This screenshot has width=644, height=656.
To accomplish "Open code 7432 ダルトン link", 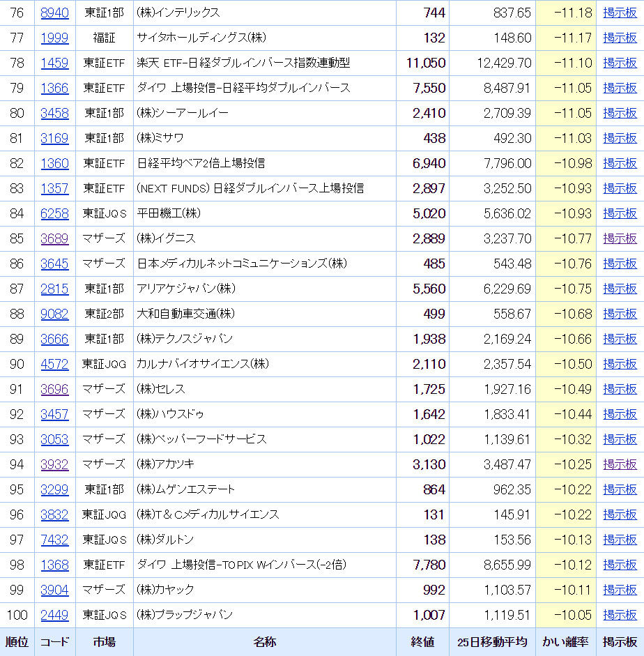I will (x=54, y=540).
